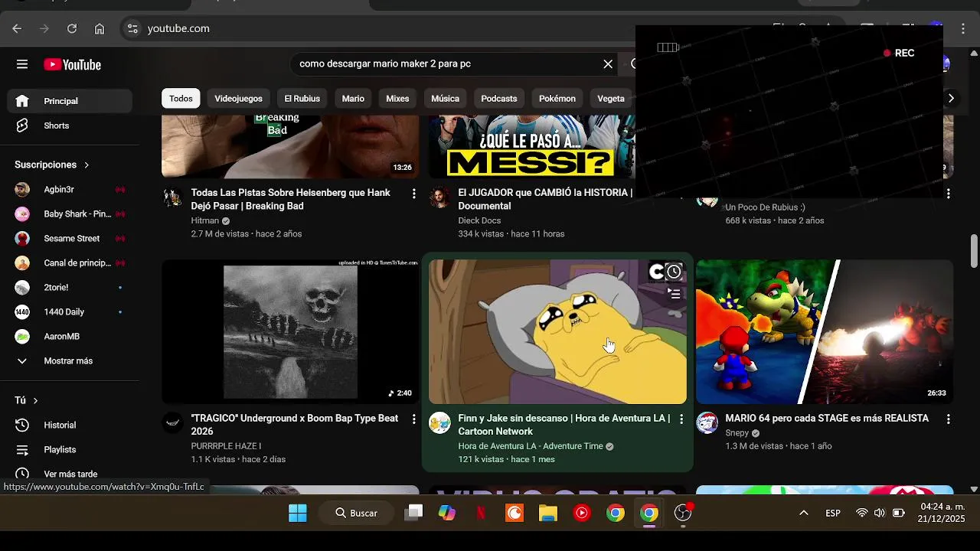Reload the page in Chrome

click(x=72, y=28)
